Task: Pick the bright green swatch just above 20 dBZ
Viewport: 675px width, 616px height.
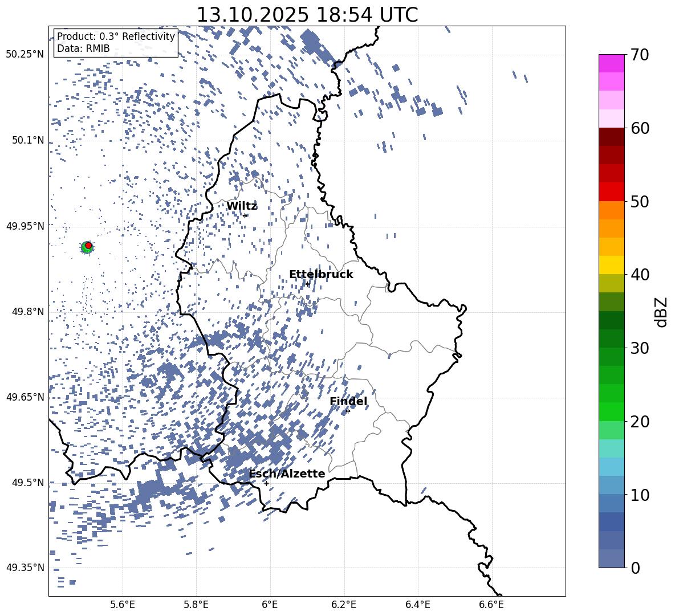Action: 611,411
